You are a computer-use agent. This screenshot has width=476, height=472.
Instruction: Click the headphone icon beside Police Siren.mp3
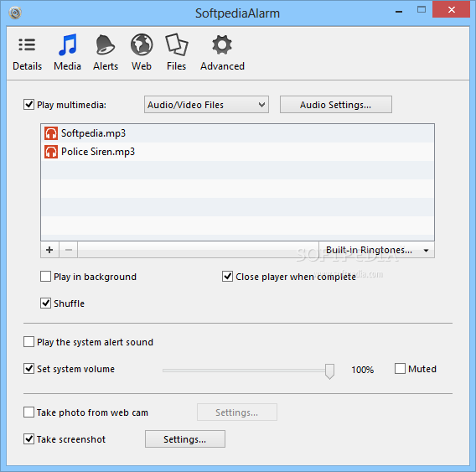51,152
